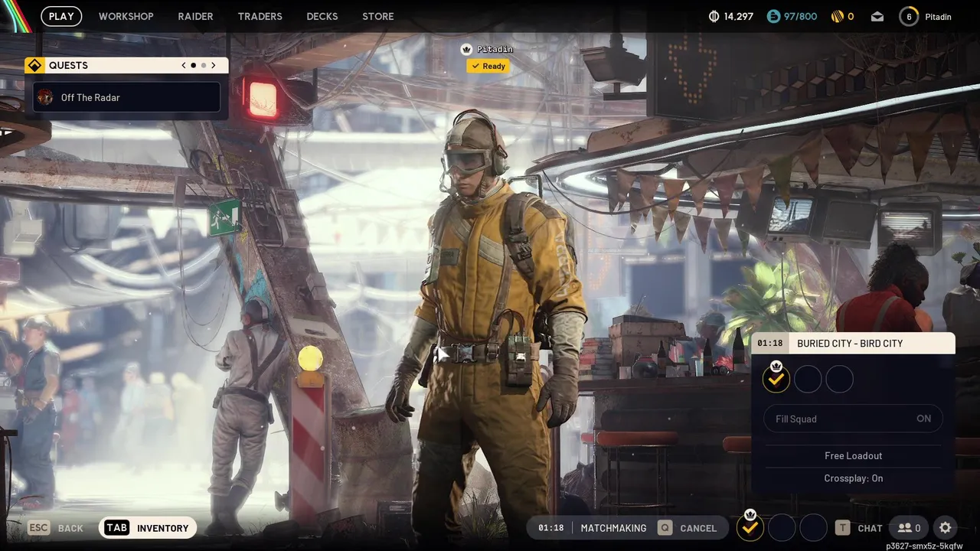Open the Pitadin profile name in top bar
The width and height of the screenshot is (980, 551).
(x=938, y=16)
